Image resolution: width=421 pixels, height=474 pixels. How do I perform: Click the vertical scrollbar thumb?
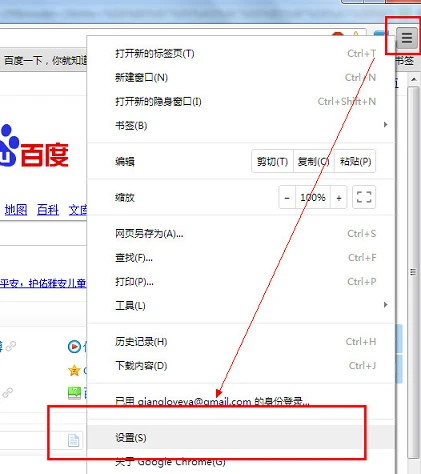(x=413, y=272)
